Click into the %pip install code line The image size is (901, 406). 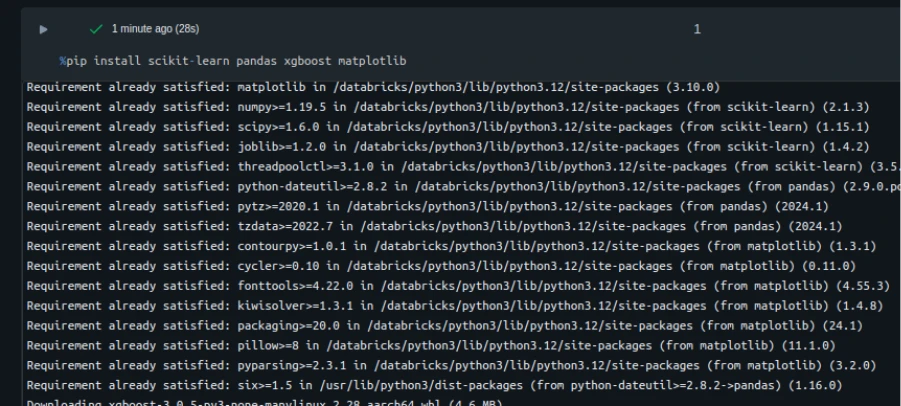pyautogui.click(x=232, y=61)
